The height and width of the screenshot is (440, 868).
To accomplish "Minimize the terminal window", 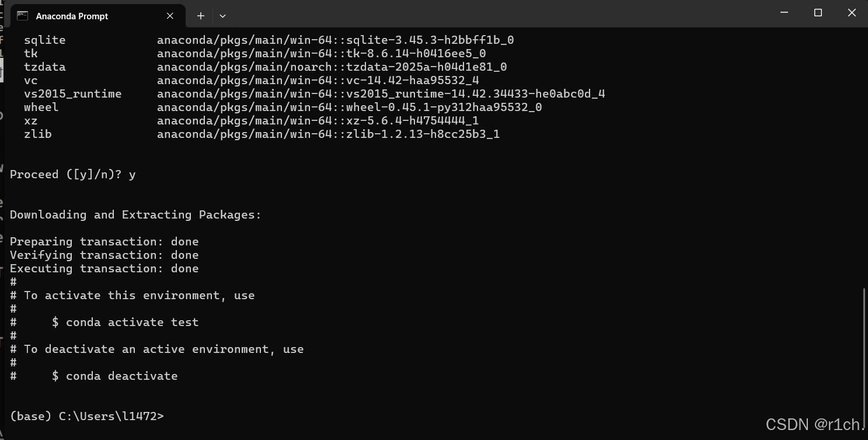I will (784, 13).
